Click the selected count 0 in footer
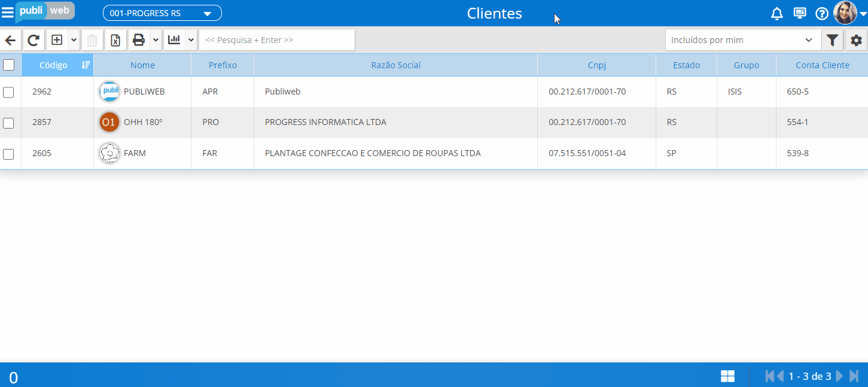Viewport: 868px width, 387px height. [x=13, y=377]
